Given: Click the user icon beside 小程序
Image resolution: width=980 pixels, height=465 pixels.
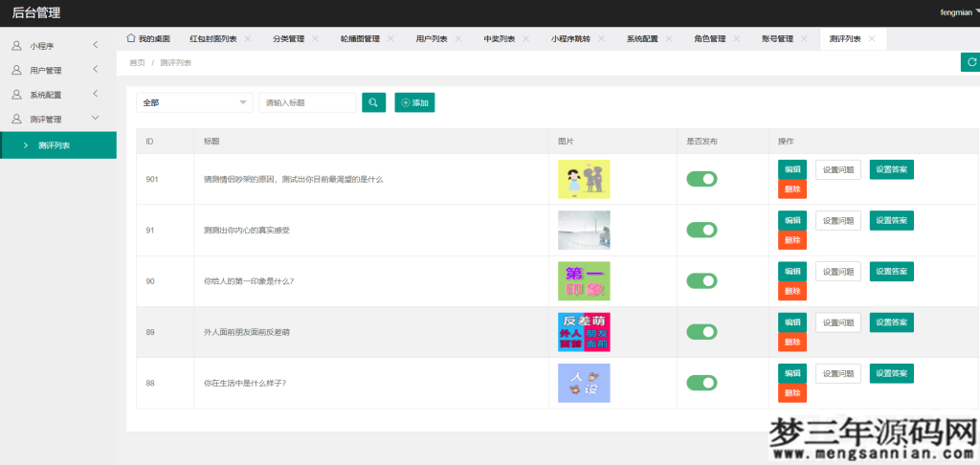Looking at the screenshot, I should (x=17, y=45).
